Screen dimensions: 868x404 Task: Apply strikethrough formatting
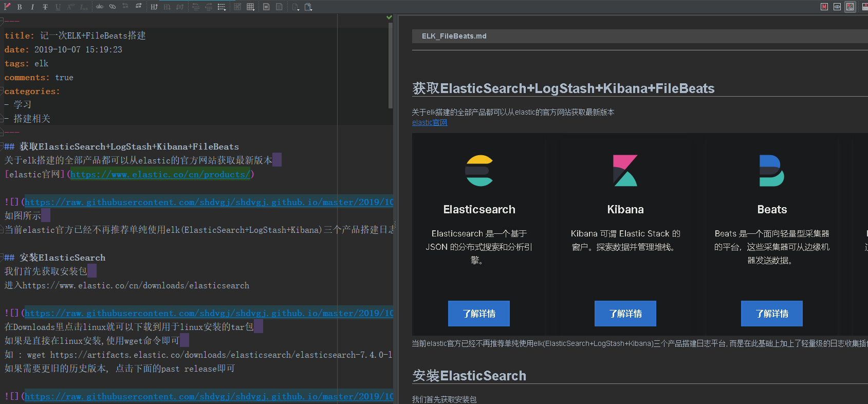point(45,7)
